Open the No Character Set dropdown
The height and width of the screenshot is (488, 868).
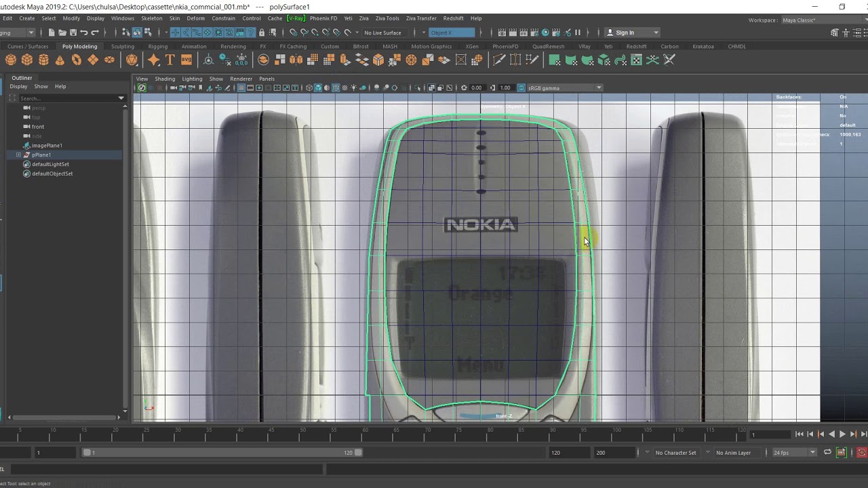pyautogui.click(x=676, y=452)
